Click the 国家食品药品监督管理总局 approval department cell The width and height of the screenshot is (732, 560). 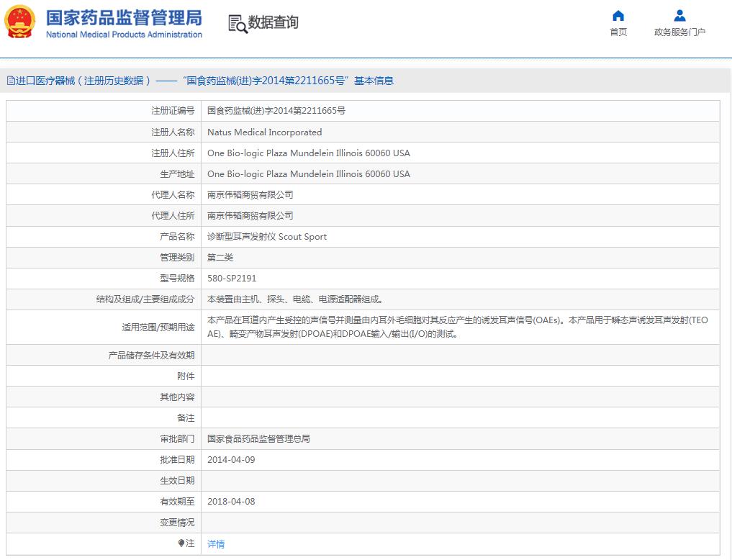click(258, 439)
